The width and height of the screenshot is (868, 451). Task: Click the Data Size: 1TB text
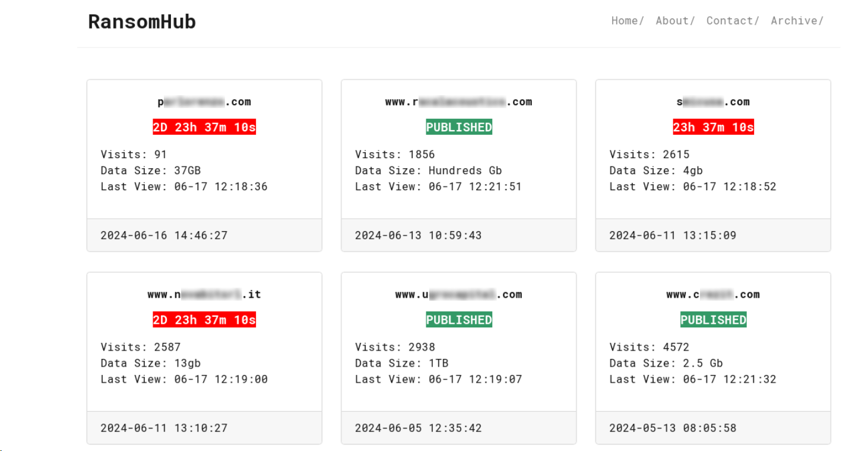click(x=402, y=363)
